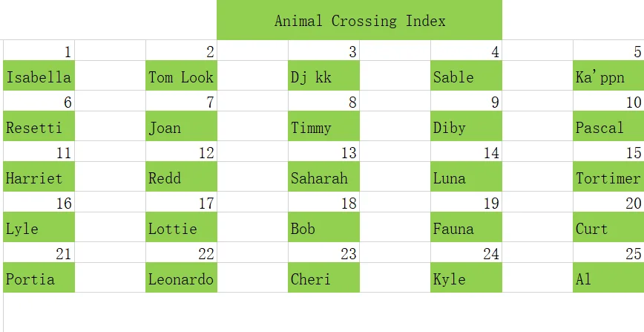Click the Ka'ppn cell
This screenshot has width=644, height=332.
[608, 76]
